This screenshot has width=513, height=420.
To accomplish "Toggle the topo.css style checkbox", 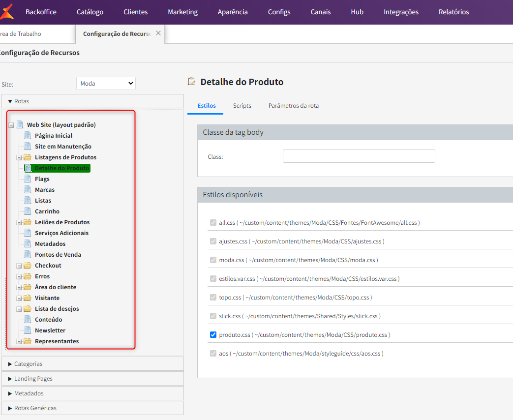I will 213,297.
